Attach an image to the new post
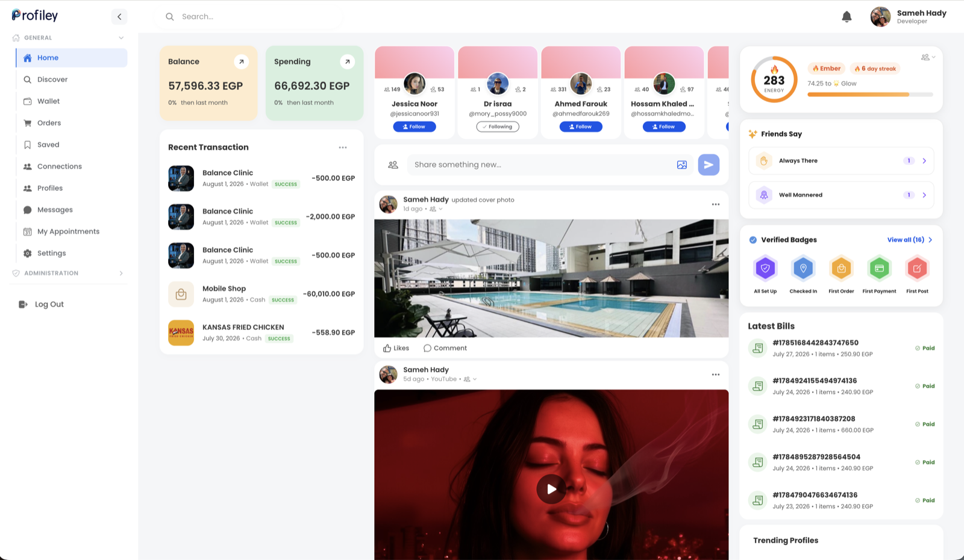964x560 pixels. coord(681,164)
